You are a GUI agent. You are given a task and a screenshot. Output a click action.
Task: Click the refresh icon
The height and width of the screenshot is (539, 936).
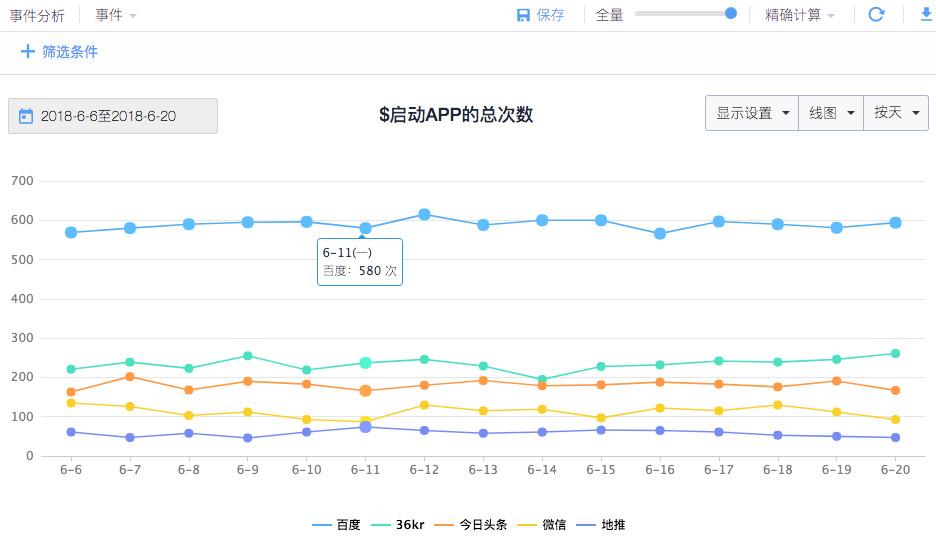click(x=876, y=14)
